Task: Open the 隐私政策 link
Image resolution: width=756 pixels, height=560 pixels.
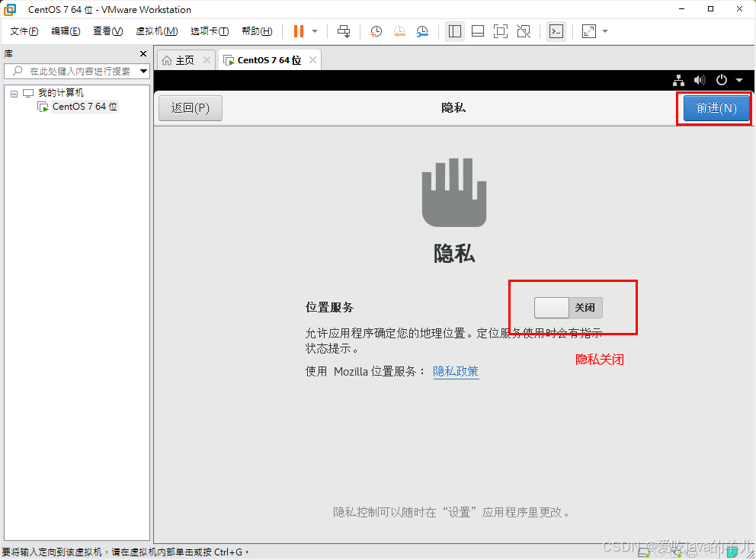Action: tap(456, 372)
